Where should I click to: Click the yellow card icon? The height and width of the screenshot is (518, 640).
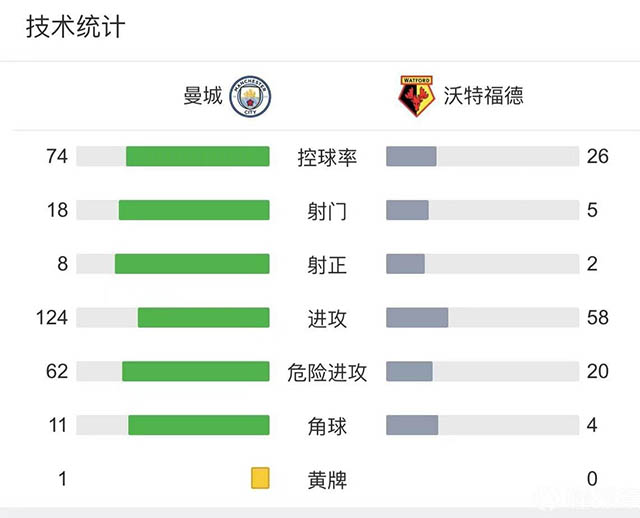click(261, 478)
